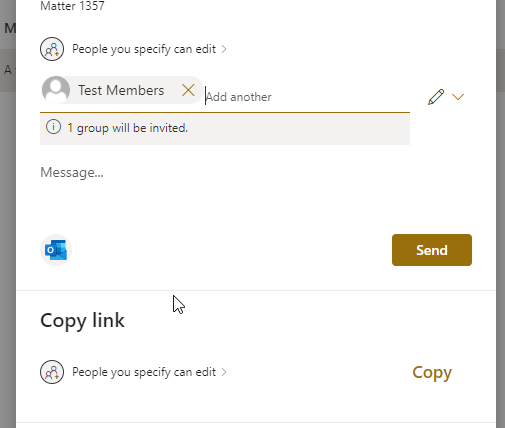Expand the chevron in the Copy link settings row
Viewport: 505px width, 428px height.
point(224,372)
